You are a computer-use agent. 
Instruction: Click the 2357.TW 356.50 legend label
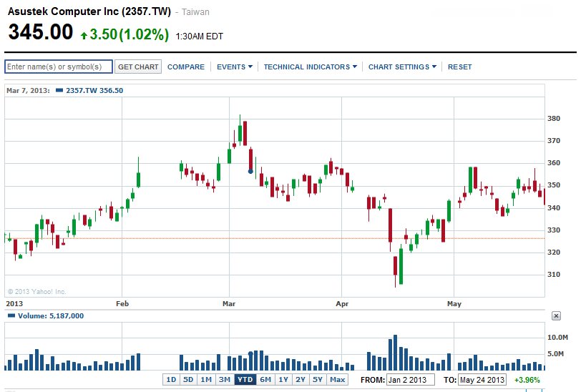94,90
